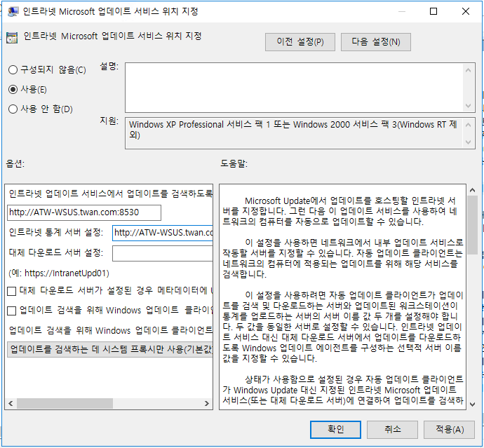Click the 이전 설정(P) button
The image size is (484, 448).
300,42
